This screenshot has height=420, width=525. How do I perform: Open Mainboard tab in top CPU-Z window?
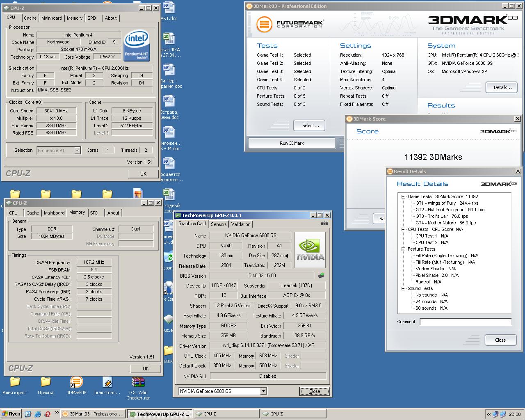click(52, 18)
